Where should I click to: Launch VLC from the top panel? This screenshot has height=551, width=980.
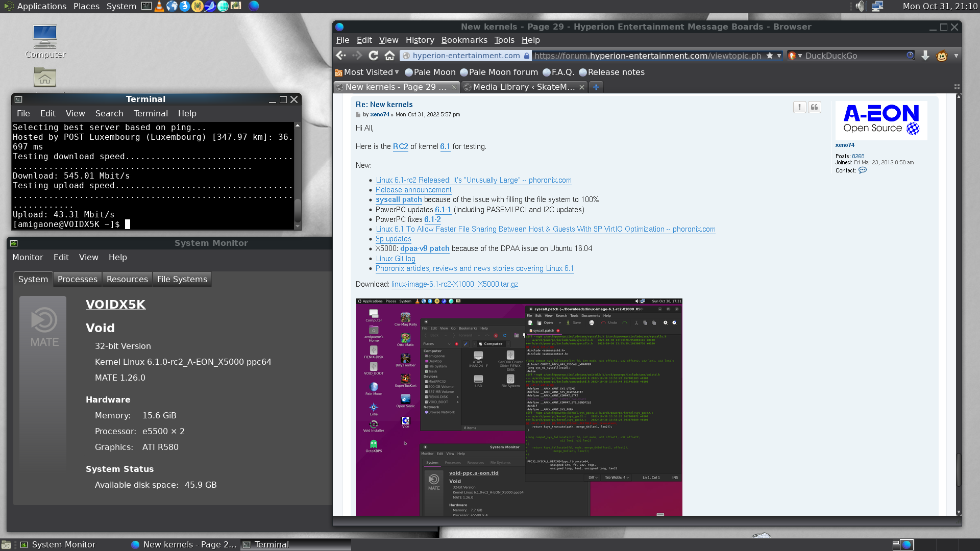(159, 6)
